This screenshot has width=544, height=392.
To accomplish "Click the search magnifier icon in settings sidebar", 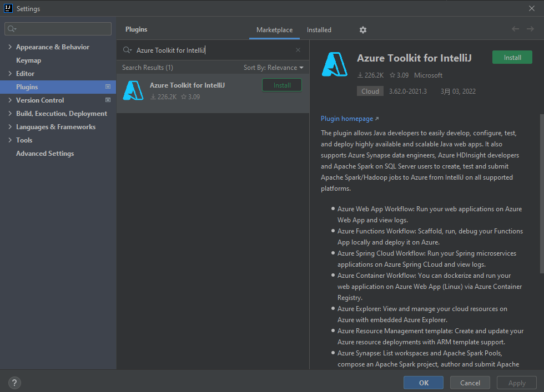I will (x=12, y=28).
